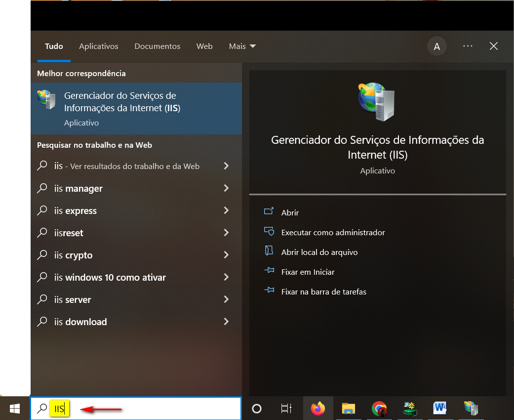Switch to the Web tab
Screen dimensions: 514x420
pos(204,46)
